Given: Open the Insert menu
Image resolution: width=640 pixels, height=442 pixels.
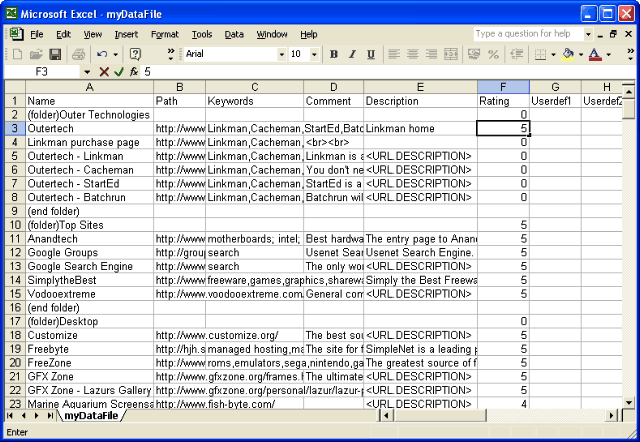Looking at the screenshot, I should point(126,34).
